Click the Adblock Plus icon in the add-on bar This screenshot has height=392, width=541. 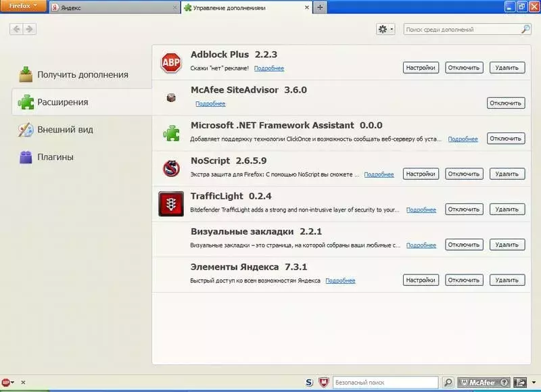5,383
